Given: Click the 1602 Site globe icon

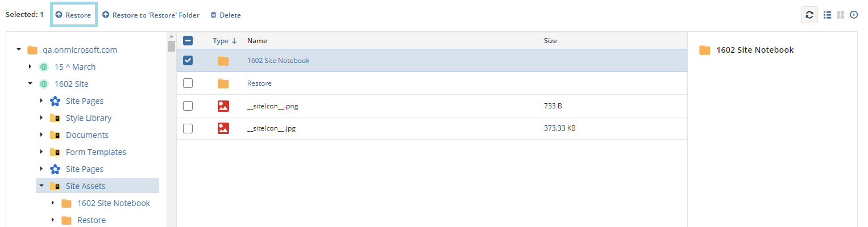Looking at the screenshot, I should point(44,84).
